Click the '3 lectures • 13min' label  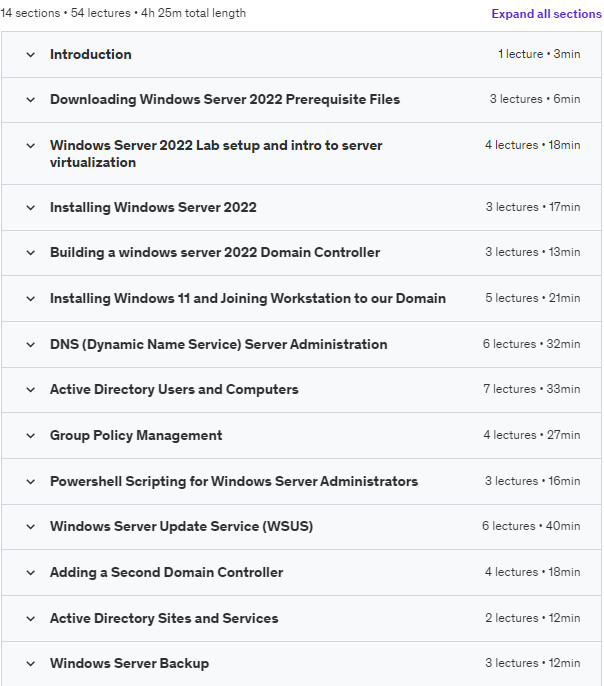tap(533, 252)
